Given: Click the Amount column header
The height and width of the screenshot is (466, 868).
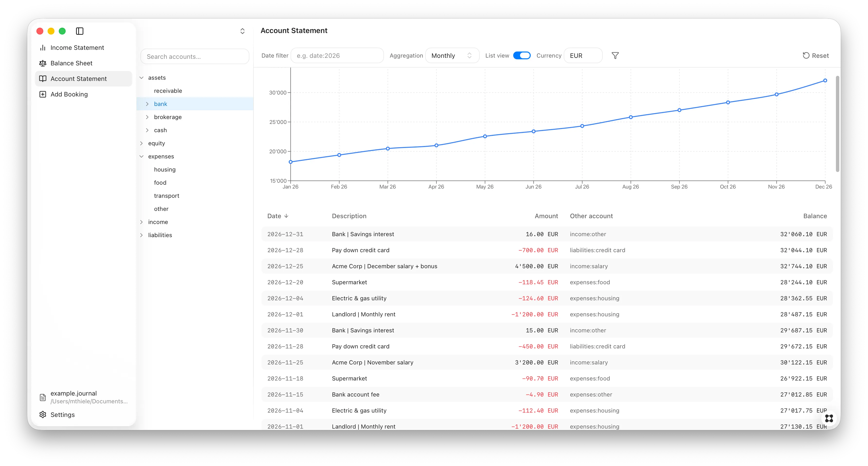Looking at the screenshot, I should (x=546, y=216).
